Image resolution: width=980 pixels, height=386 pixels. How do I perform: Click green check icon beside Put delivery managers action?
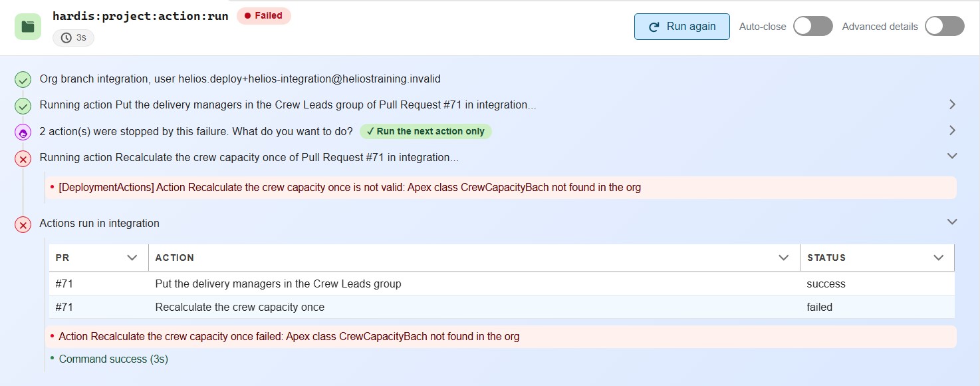pyautogui.click(x=23, y=106)
